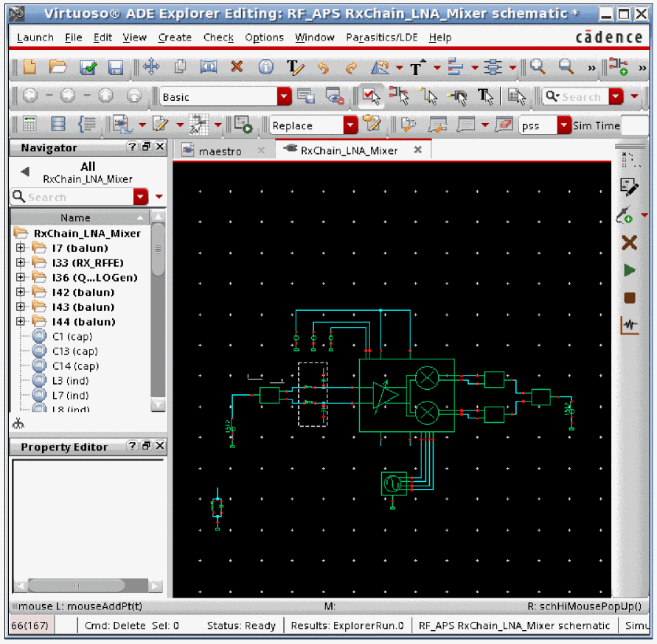The width and height of the screenshot is (657, 644).
Task: Switch to the maestro tab
Action: tap(220, 150)
